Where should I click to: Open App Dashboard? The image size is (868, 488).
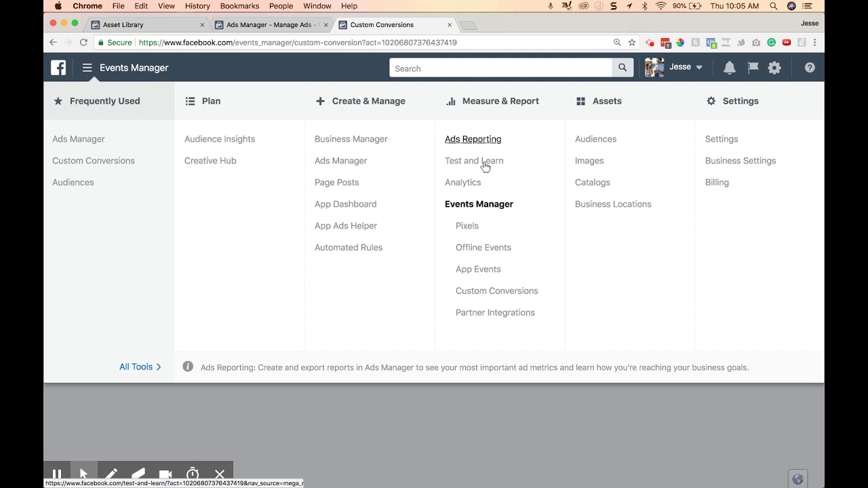point(346,204)
